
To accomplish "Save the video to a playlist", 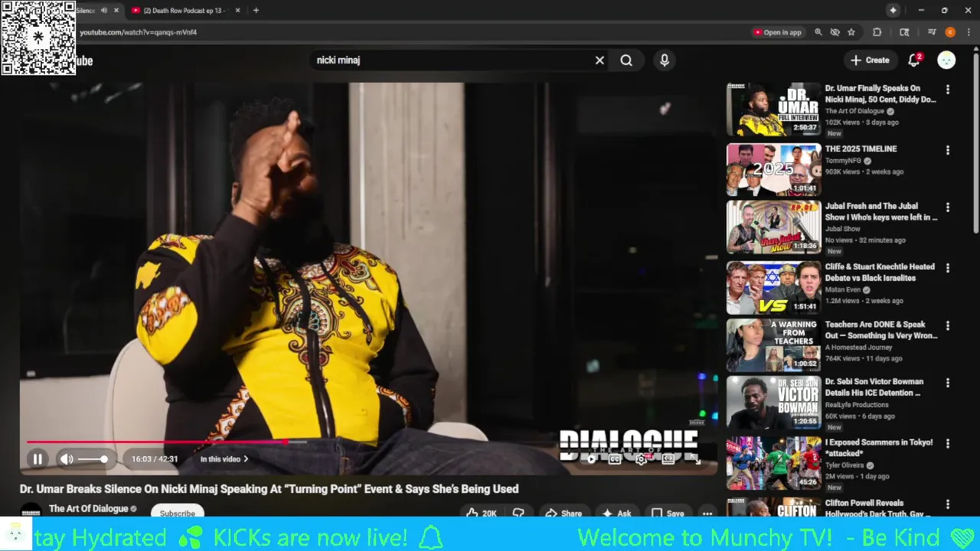I will click(668, 513).
